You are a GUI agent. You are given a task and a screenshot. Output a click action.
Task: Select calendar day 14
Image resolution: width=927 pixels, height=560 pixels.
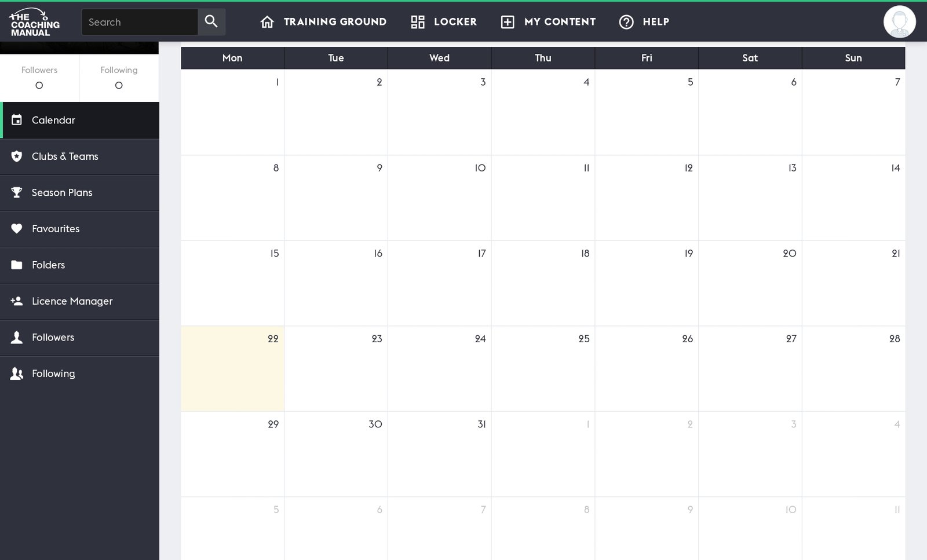(x=853, y=198)
